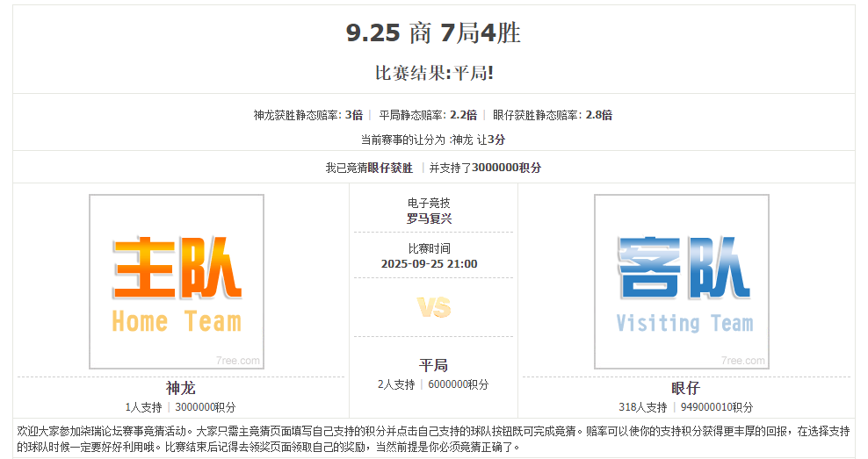The width and height of the screenshot is (868, 459).
Task: Click the blue 客队 Visiting Team image
Action: pyautogui.click(x=681, y=282)
